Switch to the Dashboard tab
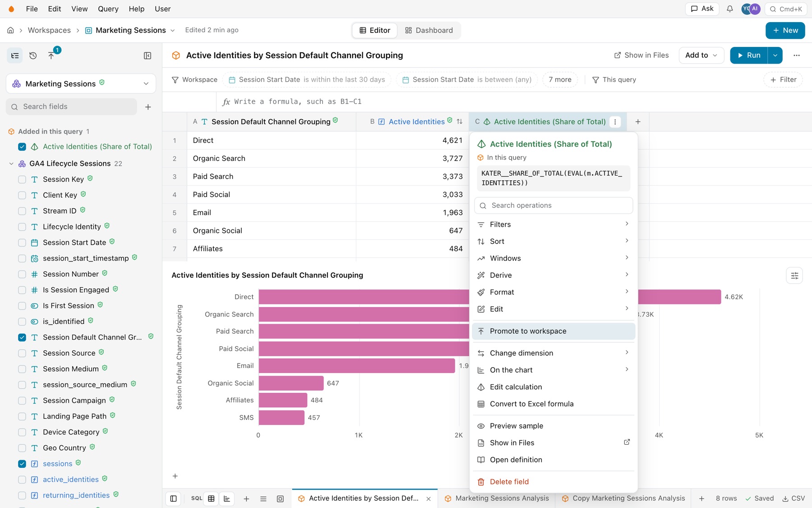Screen dimensions: 812x508 tap(429, 30)
